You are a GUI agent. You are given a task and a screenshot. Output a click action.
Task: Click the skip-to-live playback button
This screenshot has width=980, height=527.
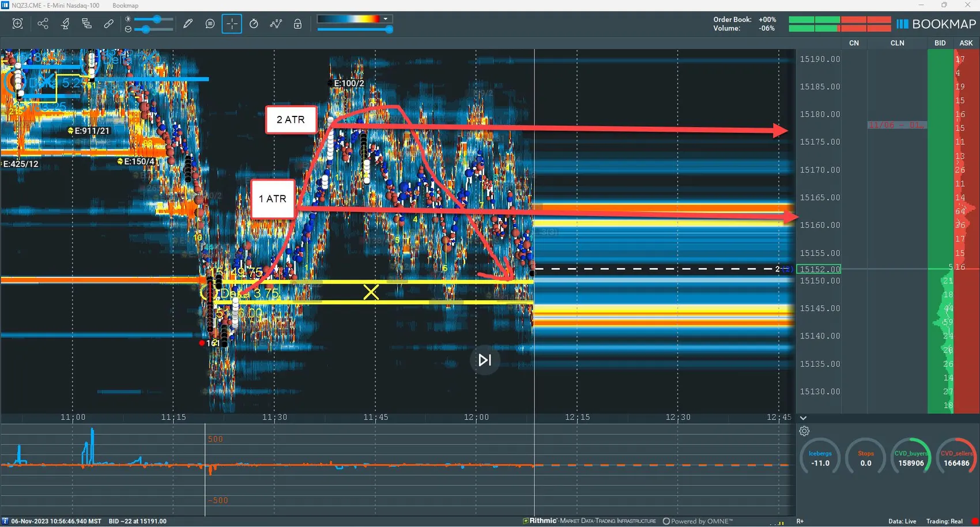[x=485, y=360]
